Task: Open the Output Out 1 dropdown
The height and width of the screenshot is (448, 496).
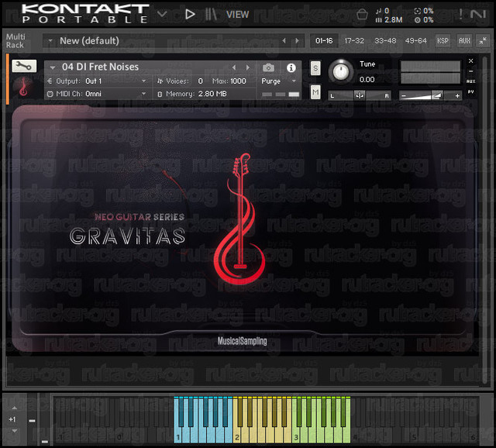Action: pyautogui.click(x=98, y=81)
